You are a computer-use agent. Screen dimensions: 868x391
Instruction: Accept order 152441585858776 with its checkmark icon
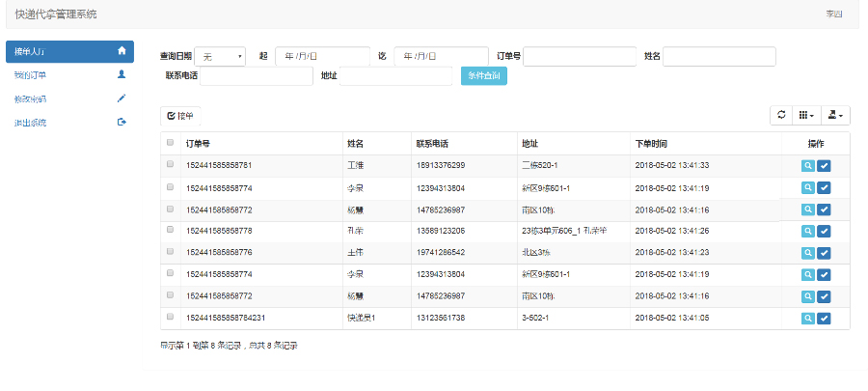point(824,253)
